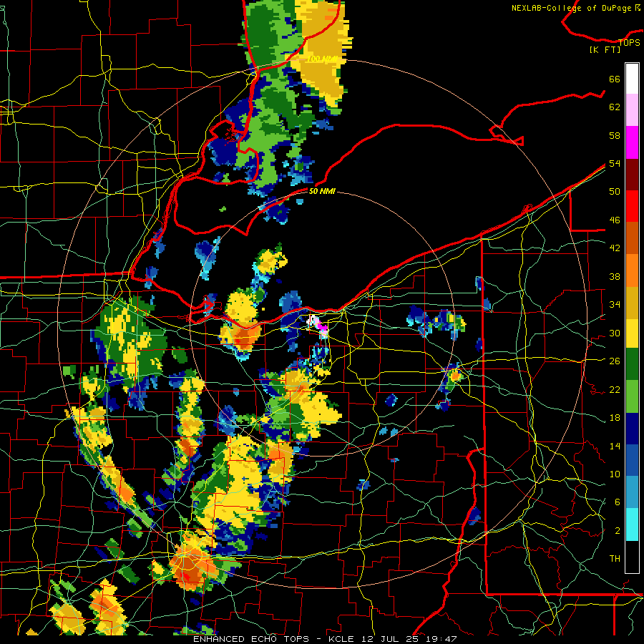Click the 18 legend value
The height and width of the screenshot is (644, 644).
tap(615, 418)
